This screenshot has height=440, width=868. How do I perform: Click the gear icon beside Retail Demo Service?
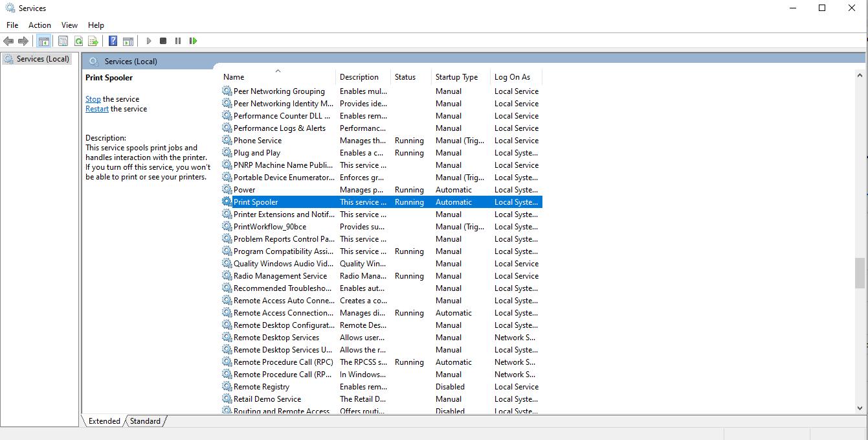click(x=227, y=399)
